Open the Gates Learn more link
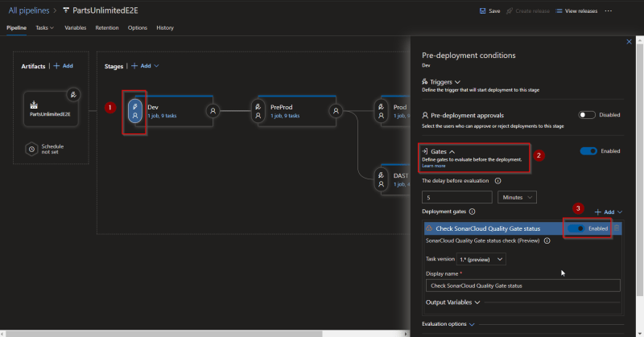This screenshot has height=337, width=644. (x=433, y=166)
